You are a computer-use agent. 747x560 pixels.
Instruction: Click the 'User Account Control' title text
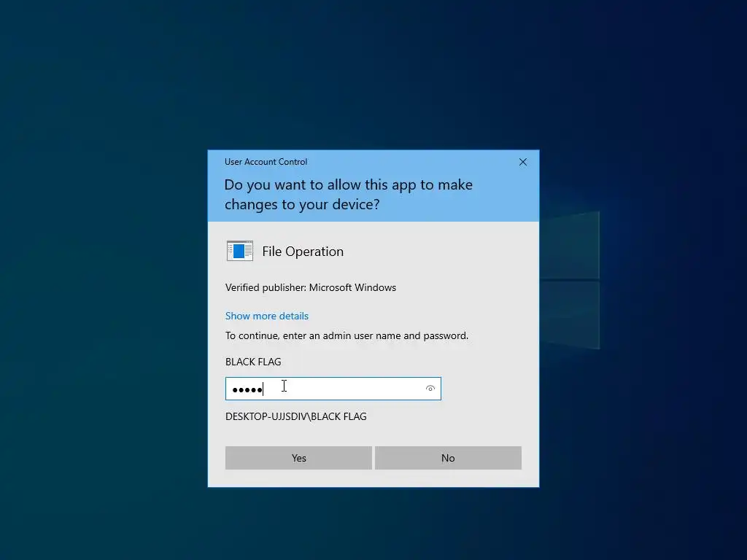click(266, 162)
